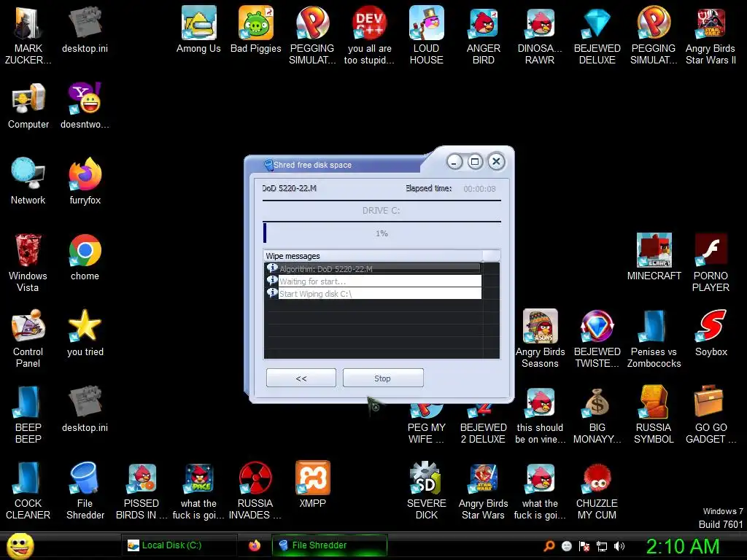
Task: Click the orange magnifier tray icon
Action: click(549, 546)
